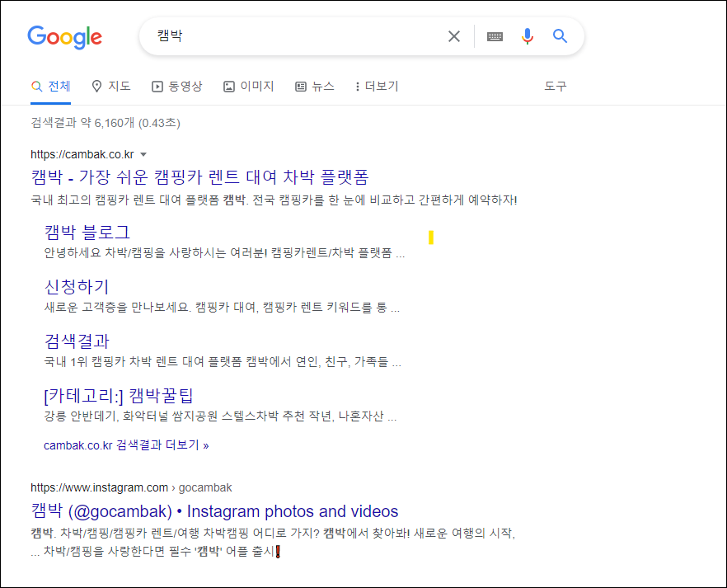Open the 캠박 캠핑카 렌트 대여 차박 플랫폼 result
This screenshot has height=588, width=727.
tap(199, 176)
